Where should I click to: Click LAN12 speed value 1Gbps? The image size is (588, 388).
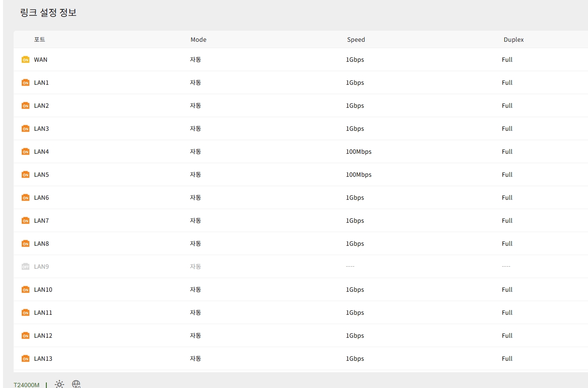click(x=355, y=336)
